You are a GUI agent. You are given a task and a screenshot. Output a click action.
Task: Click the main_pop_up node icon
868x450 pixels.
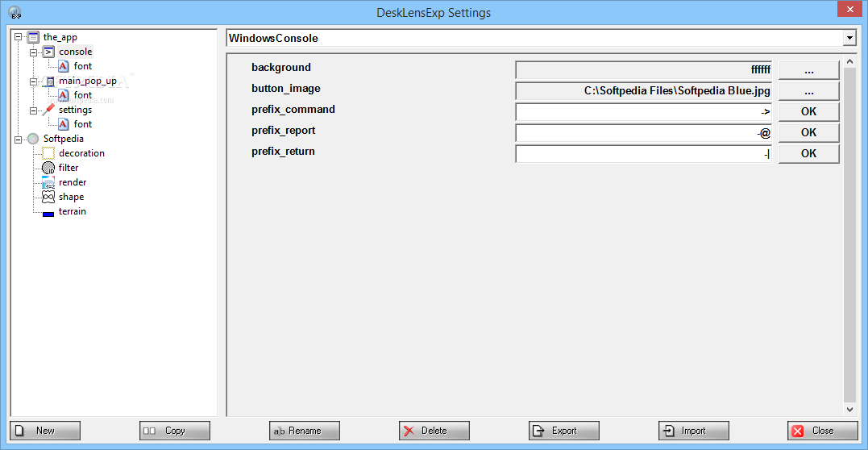(x=48, y=81)
